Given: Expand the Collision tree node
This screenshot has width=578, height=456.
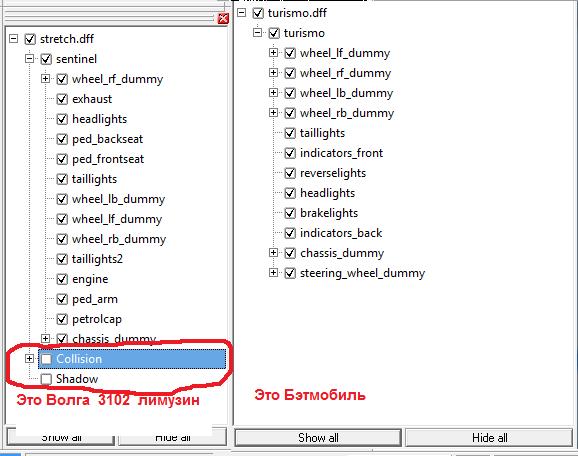Looking at the screenshot, I should 29,358.
